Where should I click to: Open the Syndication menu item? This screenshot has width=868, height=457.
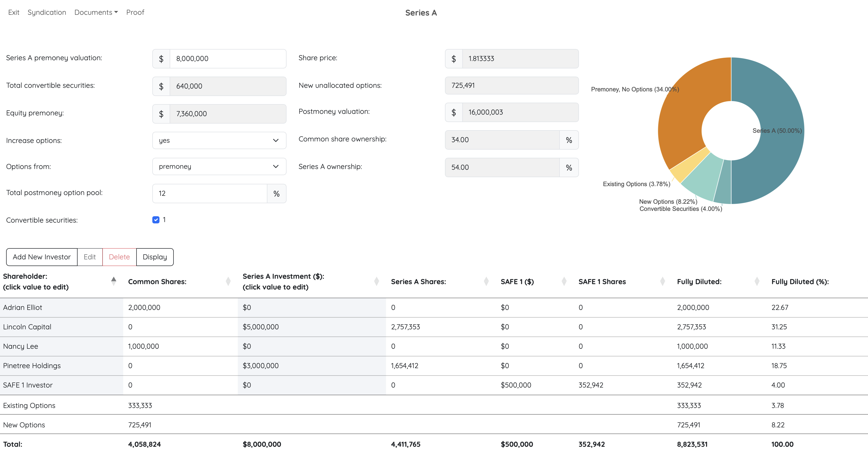[47, 13]
